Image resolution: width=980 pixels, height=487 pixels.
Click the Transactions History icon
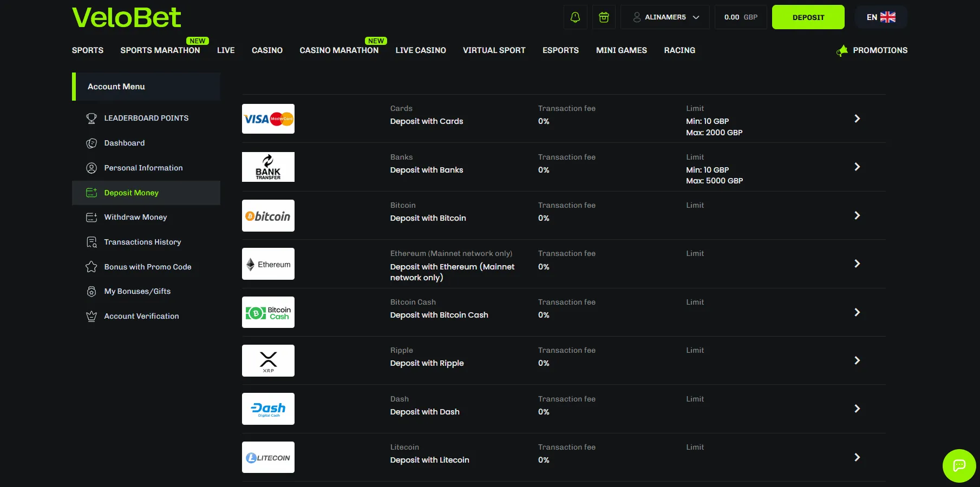(x=92, y=242)
